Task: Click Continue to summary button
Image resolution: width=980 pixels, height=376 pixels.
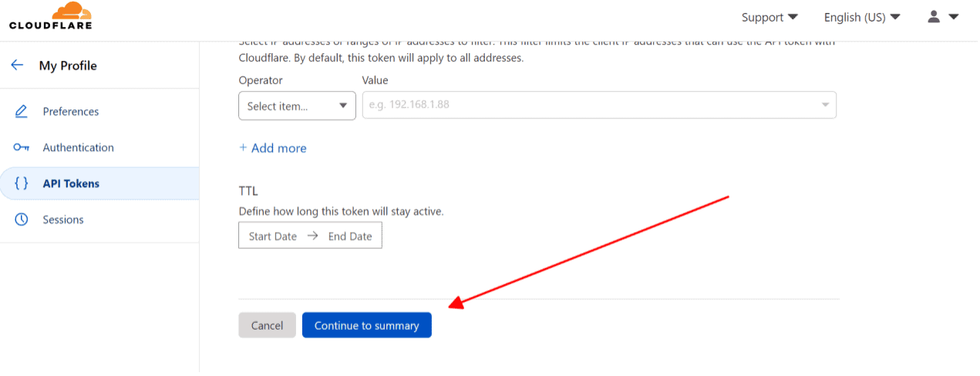Action: click(x=367, y=325)
